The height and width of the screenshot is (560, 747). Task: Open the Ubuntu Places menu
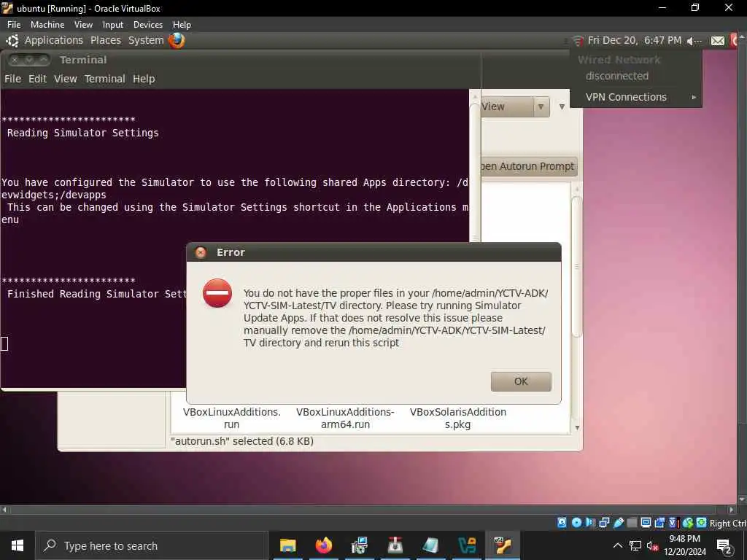tap(106, 41)
